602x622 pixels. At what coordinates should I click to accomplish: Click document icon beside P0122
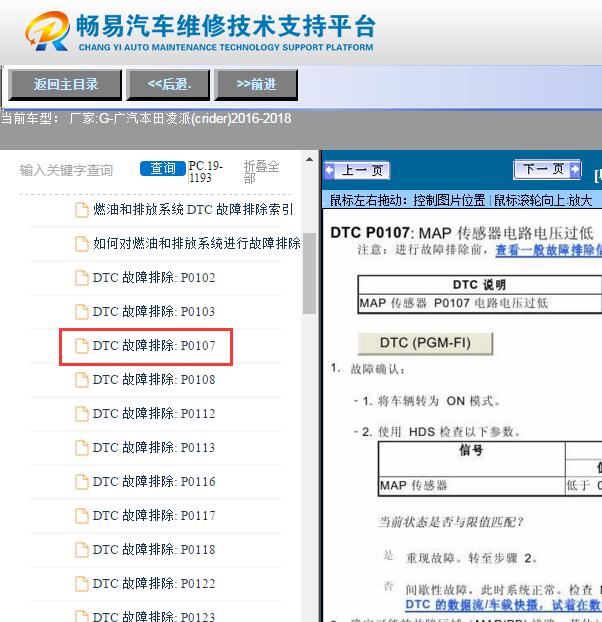[x=82, y=584]
